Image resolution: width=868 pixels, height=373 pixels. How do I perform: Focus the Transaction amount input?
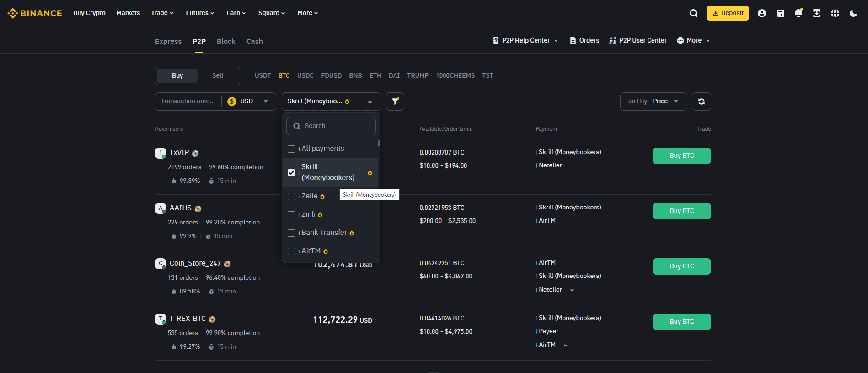[188, 101]
